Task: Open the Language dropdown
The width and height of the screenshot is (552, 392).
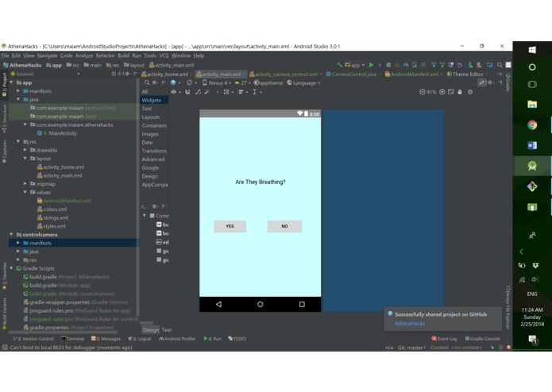Action: coord(303,83)
